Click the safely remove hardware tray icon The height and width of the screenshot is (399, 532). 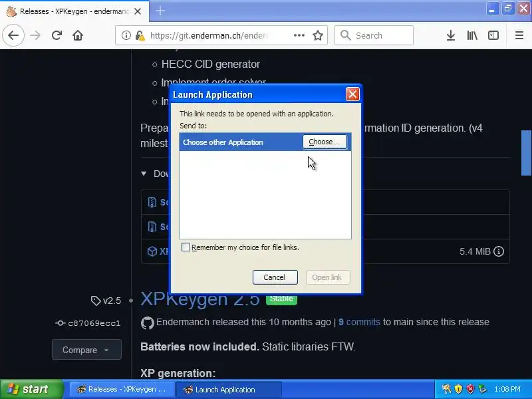pos(482,389)
